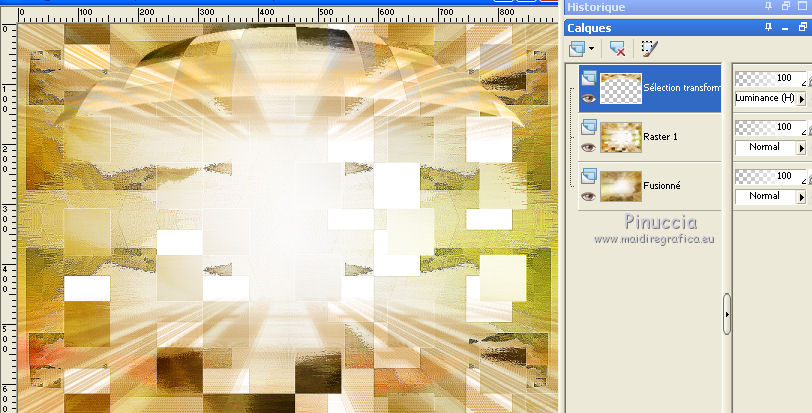Click the palette collapse handle arrow

tap(727, 314)
